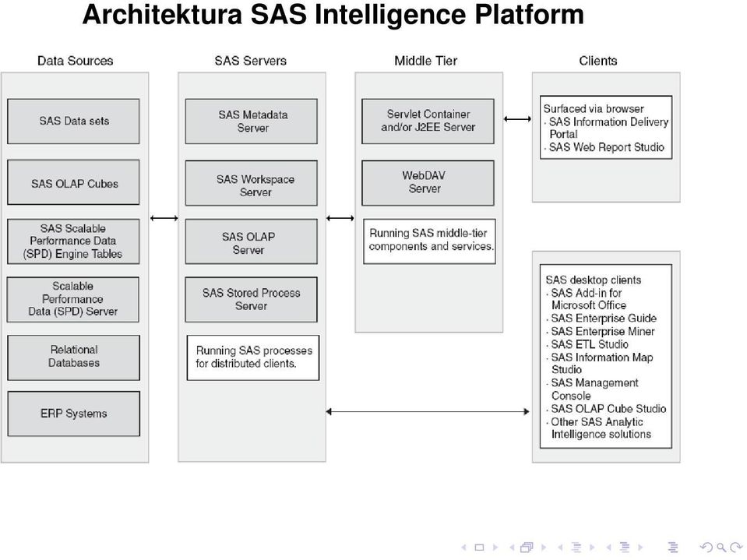Click the Middle Tier column heading
The image size is (747, 560).
pyautogui.click(x=426, y=61)
